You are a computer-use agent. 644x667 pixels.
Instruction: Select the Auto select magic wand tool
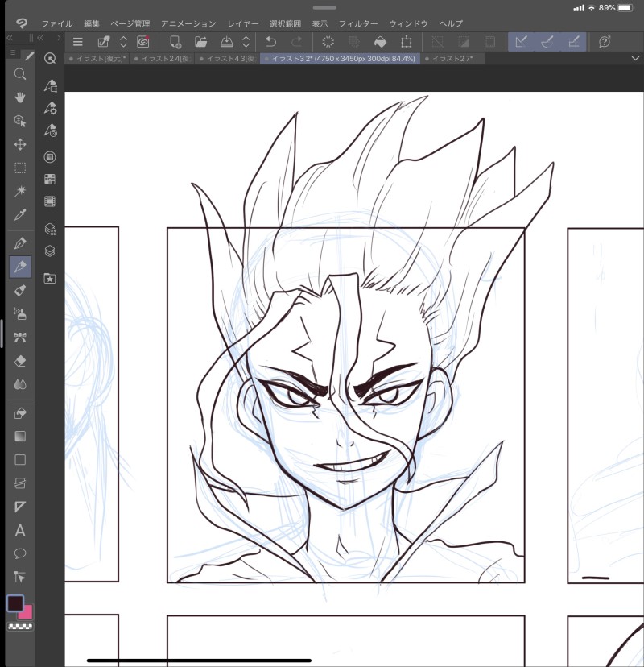click(x=20, y=191)
